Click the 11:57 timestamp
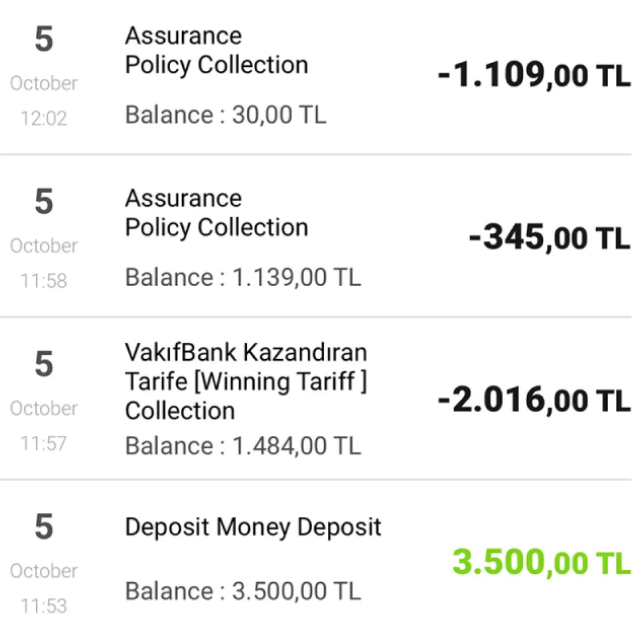This screenshot has width=640, height=640. (44, 443)
